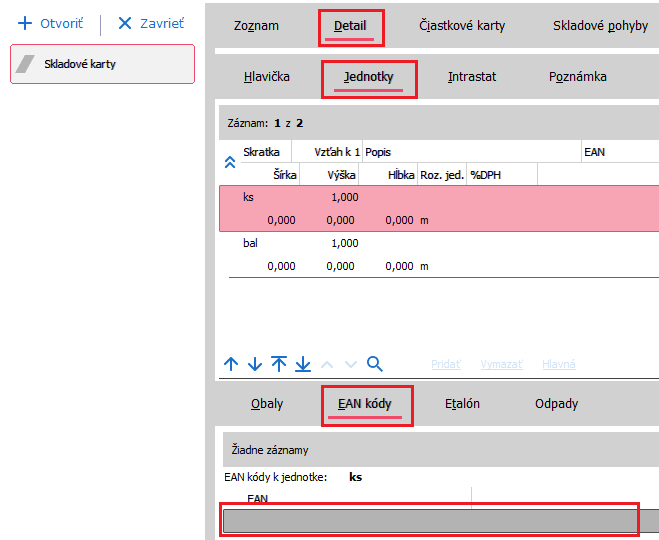Jump to last record with bottom arrow icon
The width and height of the screenshot is (659, 540).
coord(303,364)
